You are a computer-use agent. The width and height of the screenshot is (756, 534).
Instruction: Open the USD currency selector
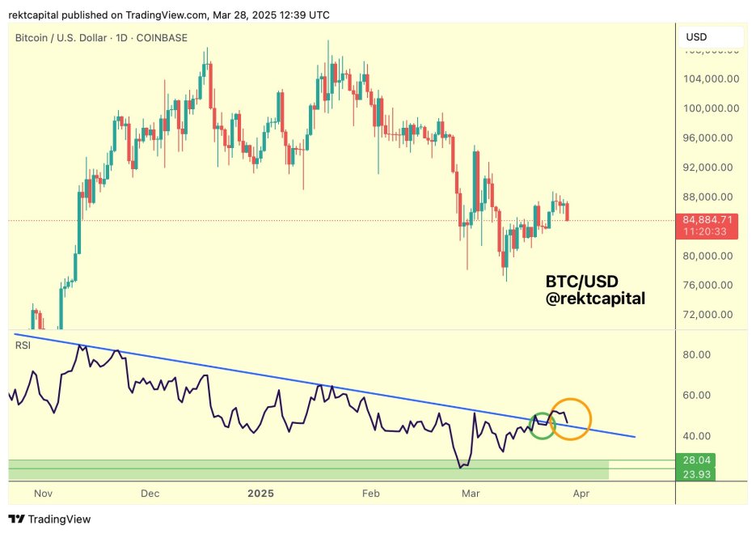click(711, 36)
